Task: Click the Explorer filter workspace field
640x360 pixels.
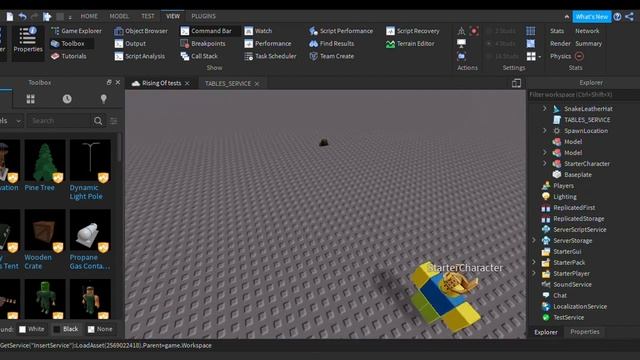Action: [584, 95]
